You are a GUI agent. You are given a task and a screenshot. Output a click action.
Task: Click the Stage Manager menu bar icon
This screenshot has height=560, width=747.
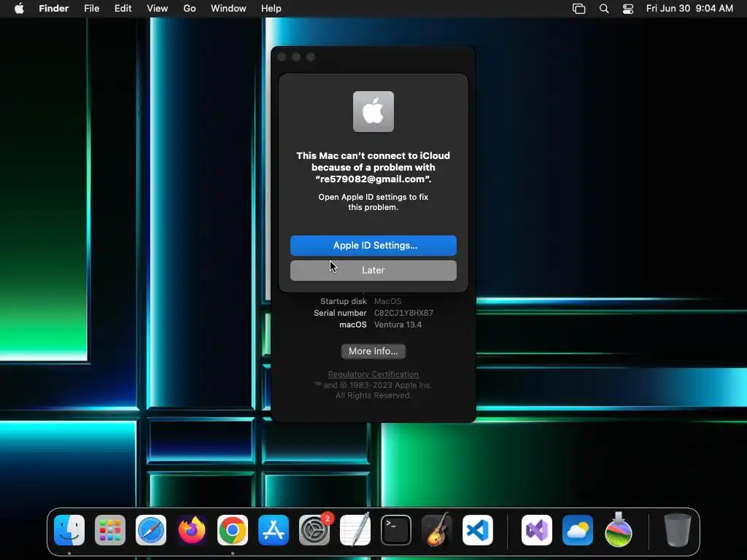click(578, 9)
